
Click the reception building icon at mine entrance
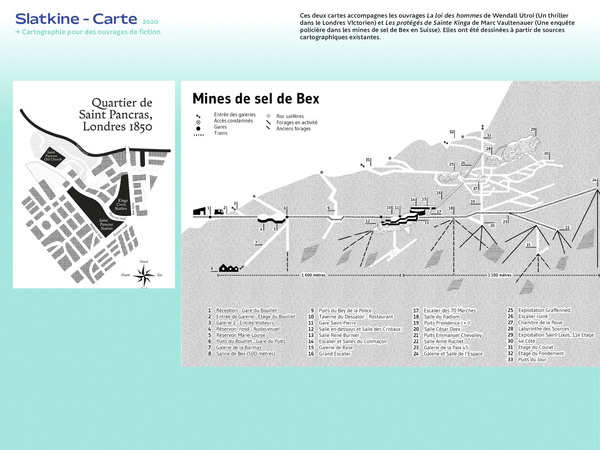199,211
